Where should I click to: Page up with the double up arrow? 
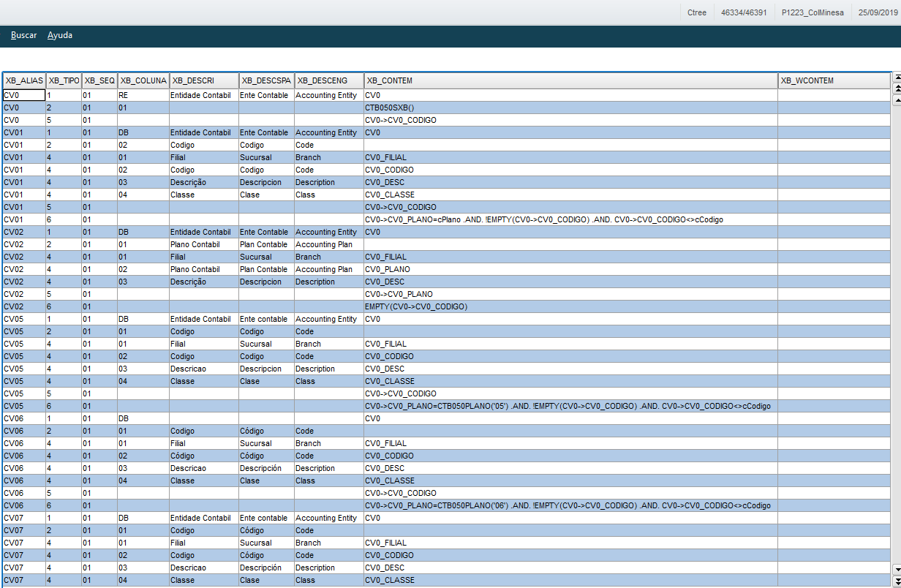click(897, 87)
